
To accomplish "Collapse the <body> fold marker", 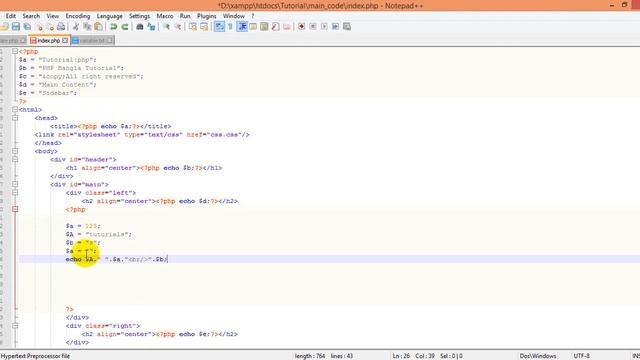I will [x=15, y=151].
